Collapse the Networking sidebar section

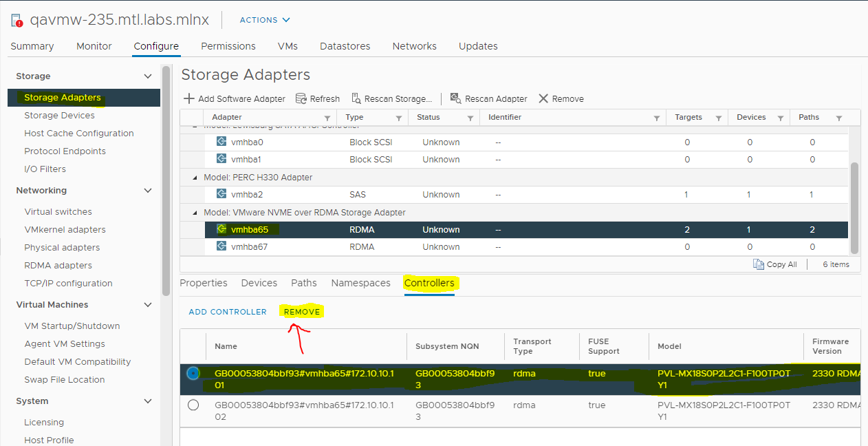pos(147,190)
